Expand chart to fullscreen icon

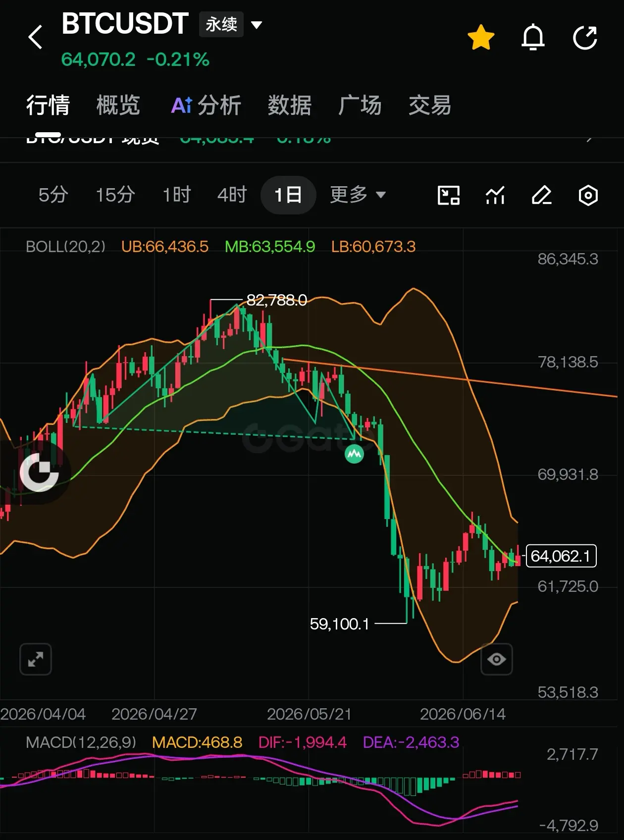pos(36,659)
